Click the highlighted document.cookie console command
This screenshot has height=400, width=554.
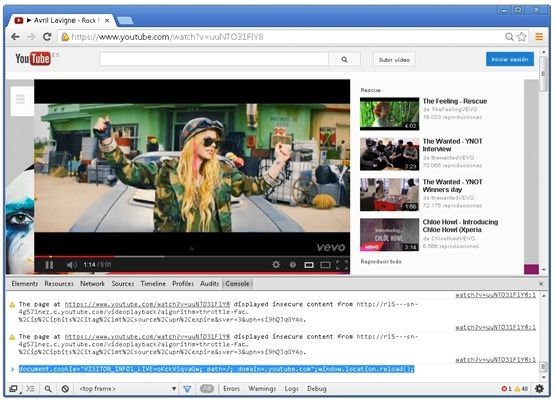pyautogui.click(x=216, y=369)
